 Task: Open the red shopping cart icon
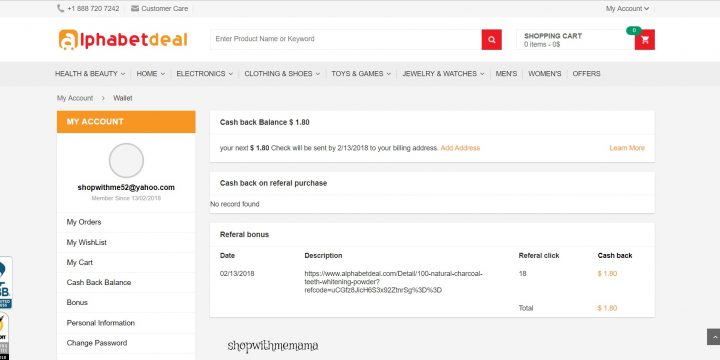click(645, 39)
